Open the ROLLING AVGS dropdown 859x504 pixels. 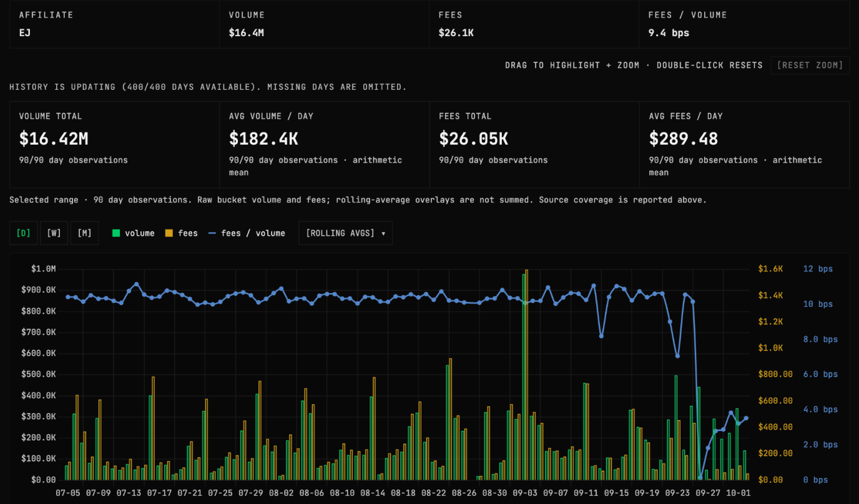pyautogui.click(x=346, y=233)
